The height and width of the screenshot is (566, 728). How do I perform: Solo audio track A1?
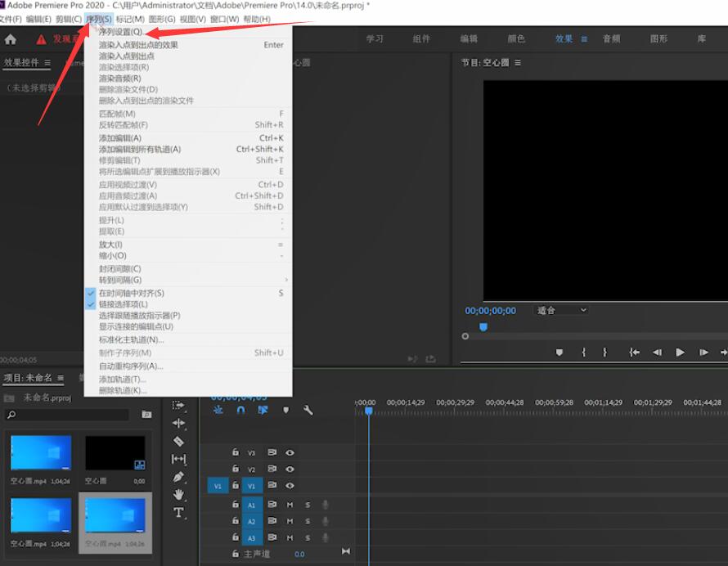coord(308,505)
